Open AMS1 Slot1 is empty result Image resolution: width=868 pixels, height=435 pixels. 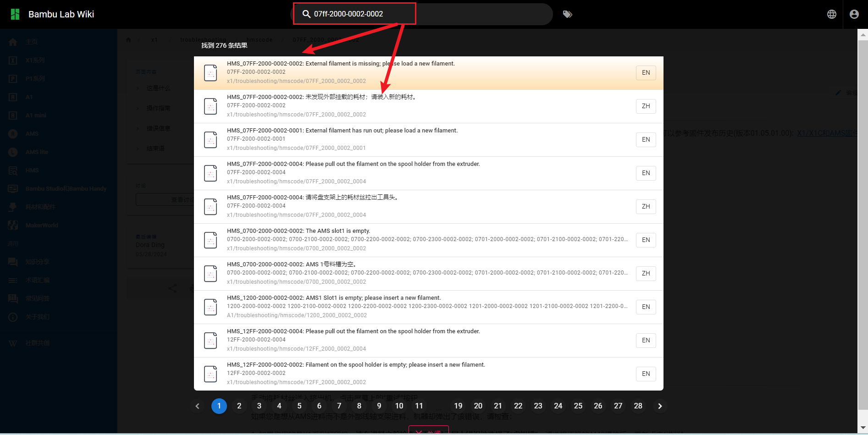click(429, 307)
